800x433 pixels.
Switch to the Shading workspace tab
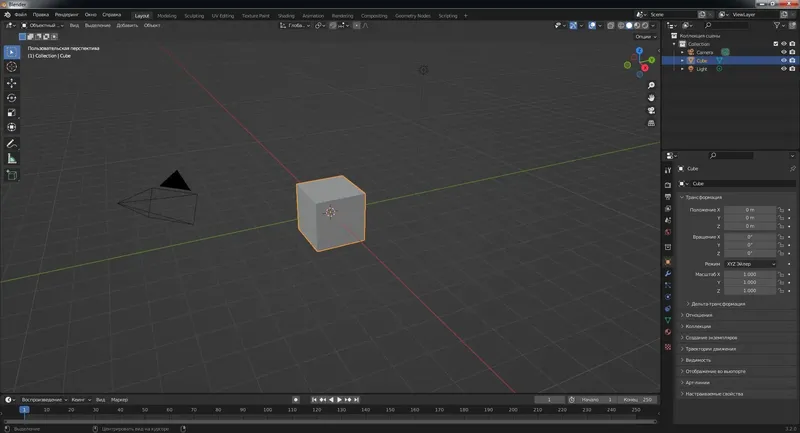click(286, 16)
